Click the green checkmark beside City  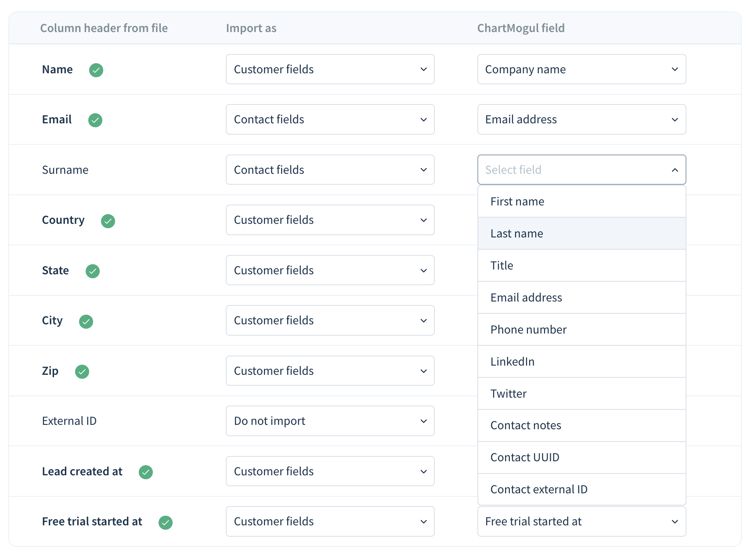[x=86, y=321]
